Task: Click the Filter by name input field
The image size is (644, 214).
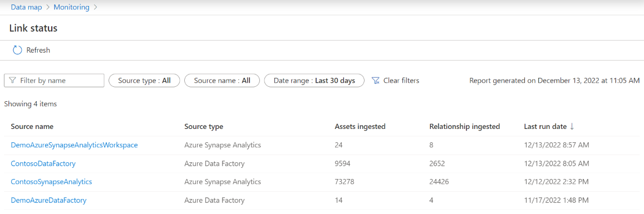Action: (54, 81)
